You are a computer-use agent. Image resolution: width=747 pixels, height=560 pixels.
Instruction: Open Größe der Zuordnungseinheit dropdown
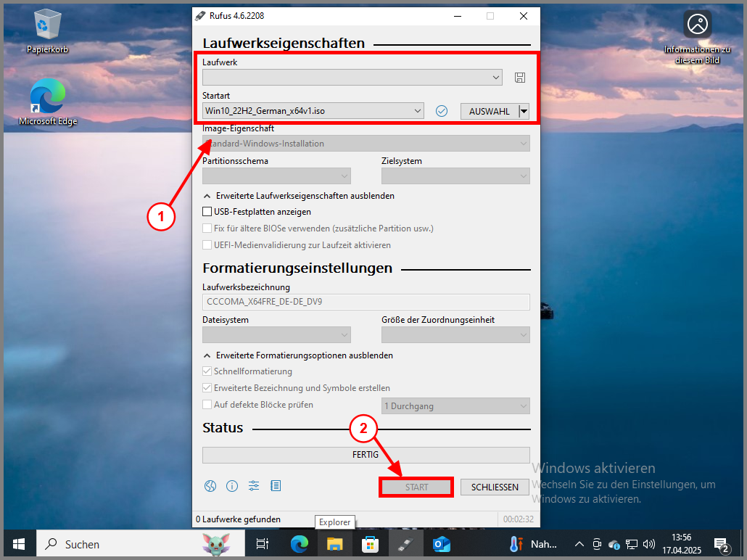coord(455,335)
